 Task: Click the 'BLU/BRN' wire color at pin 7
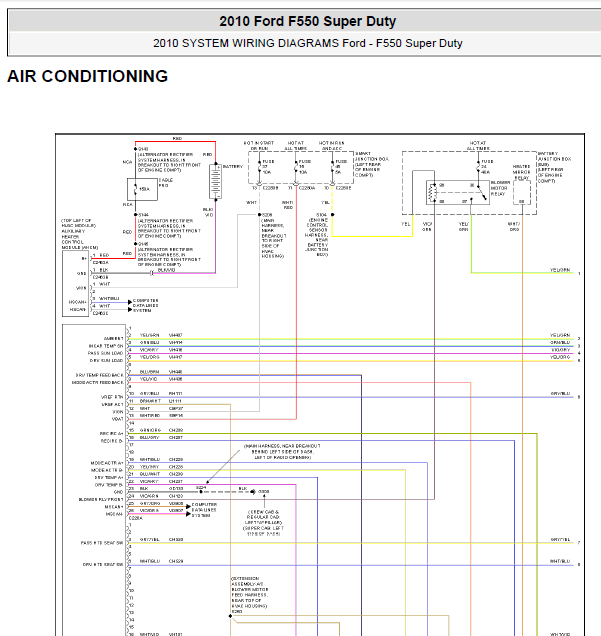point(149,372)
